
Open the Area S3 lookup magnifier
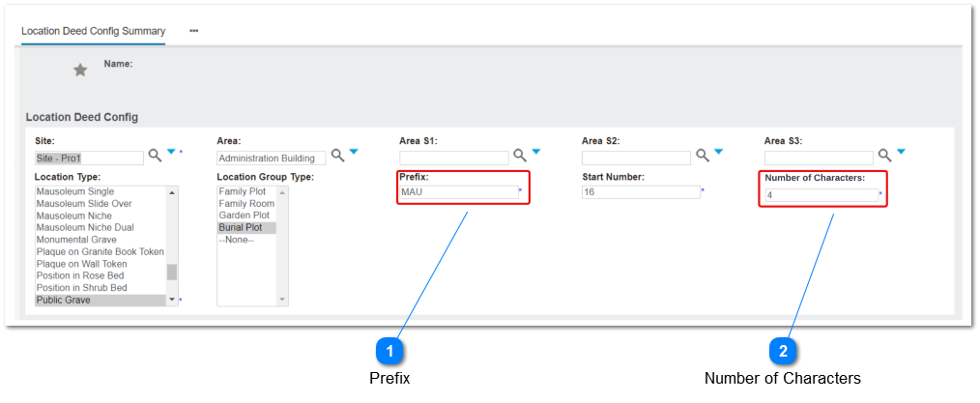tap(885, 156)
